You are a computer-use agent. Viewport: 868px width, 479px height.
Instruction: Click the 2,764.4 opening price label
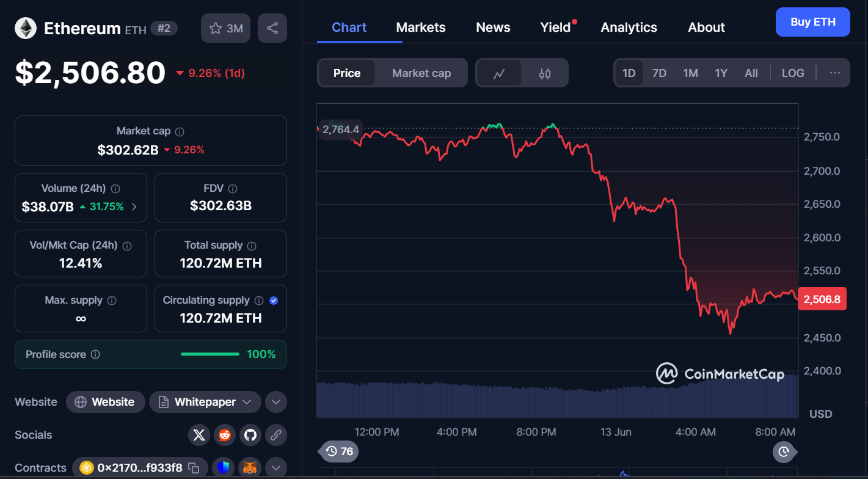pyautogui.click(x=341, y=130)
